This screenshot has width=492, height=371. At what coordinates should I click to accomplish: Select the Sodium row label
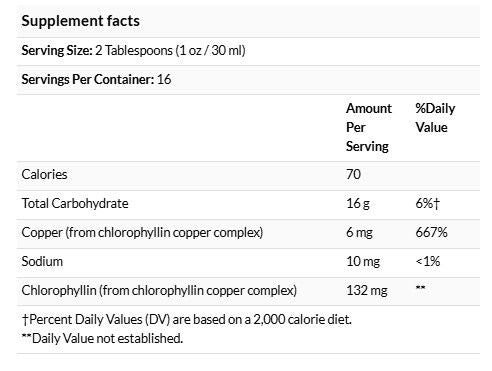(x=42, y=261)
